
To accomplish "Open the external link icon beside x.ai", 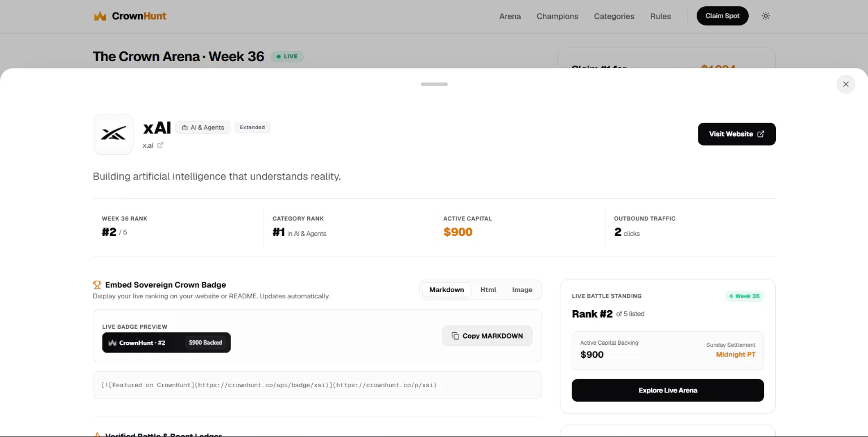I will [x=160, y=145].
